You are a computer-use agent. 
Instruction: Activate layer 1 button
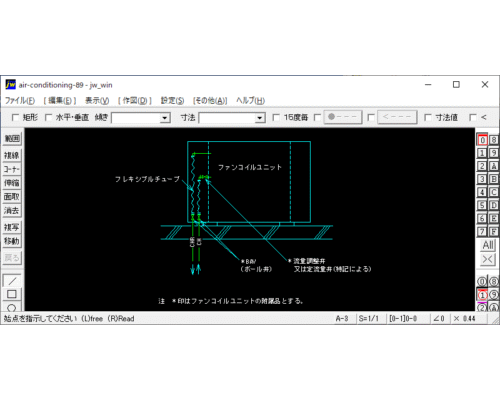[482, 153]
